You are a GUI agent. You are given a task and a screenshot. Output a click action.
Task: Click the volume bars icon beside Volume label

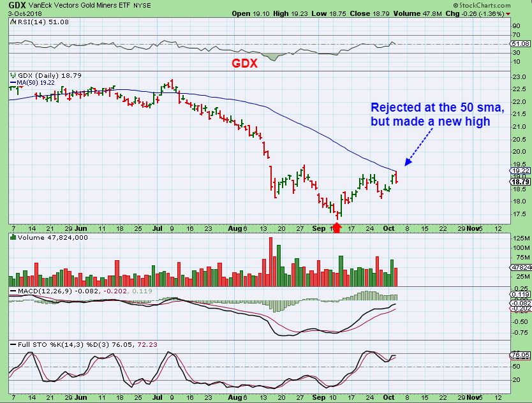[13, 237]
